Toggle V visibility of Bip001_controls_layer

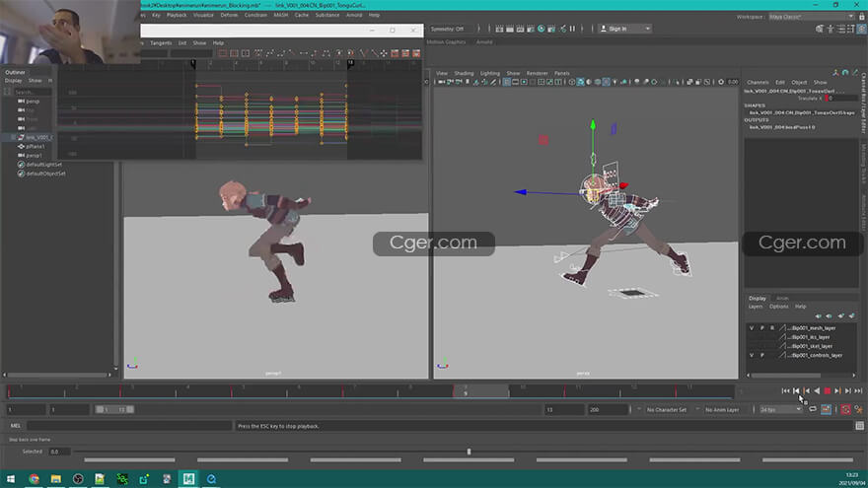point(752,355)
